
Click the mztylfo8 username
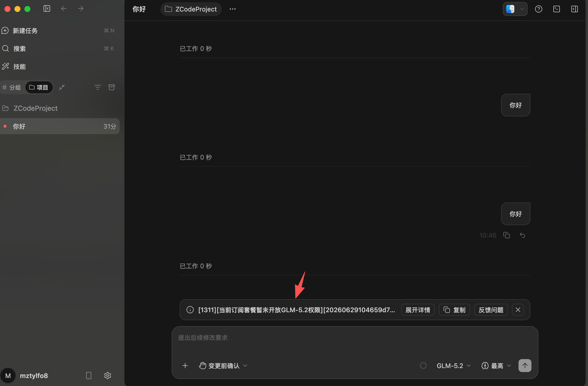[34, 376]
